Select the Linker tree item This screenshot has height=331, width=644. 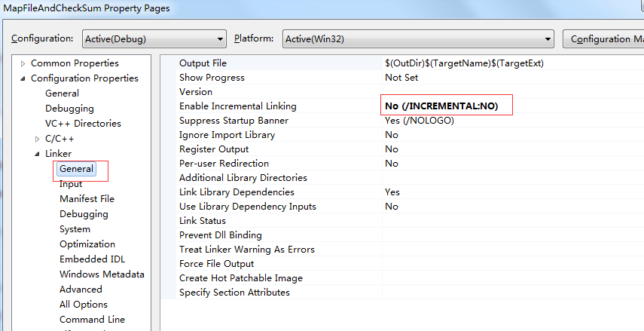(58, 153)
